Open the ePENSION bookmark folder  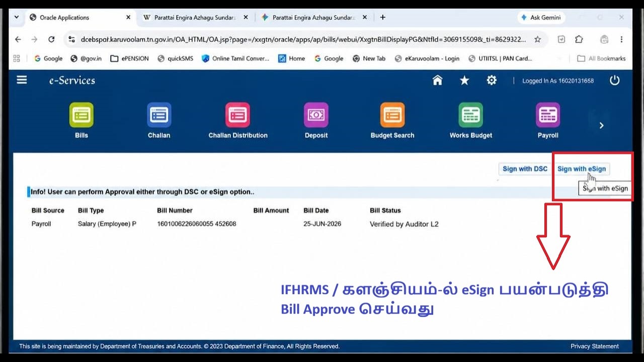[130, 58]
